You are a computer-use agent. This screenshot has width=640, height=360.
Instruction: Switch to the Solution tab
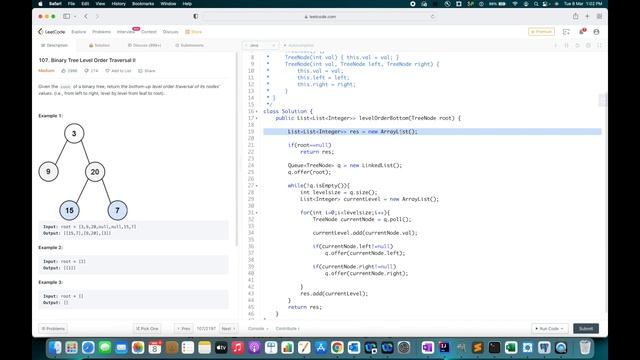click(99, 45)
